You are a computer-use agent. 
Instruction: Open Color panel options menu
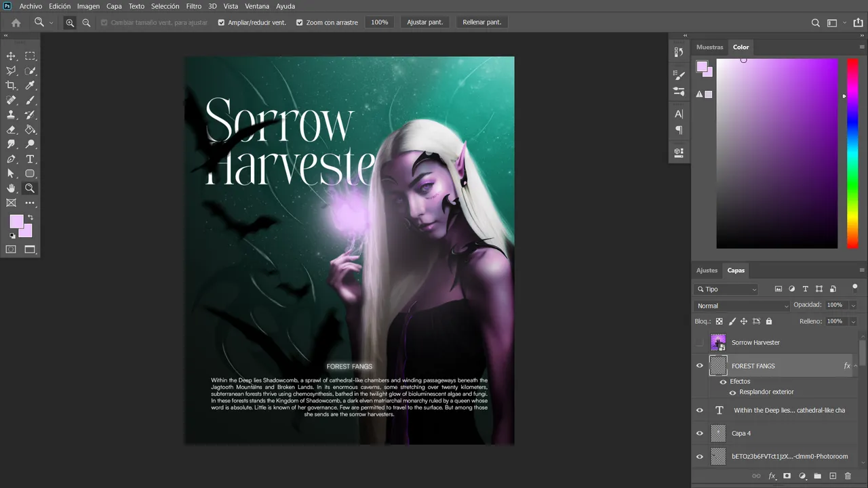[x=862, y=47]
